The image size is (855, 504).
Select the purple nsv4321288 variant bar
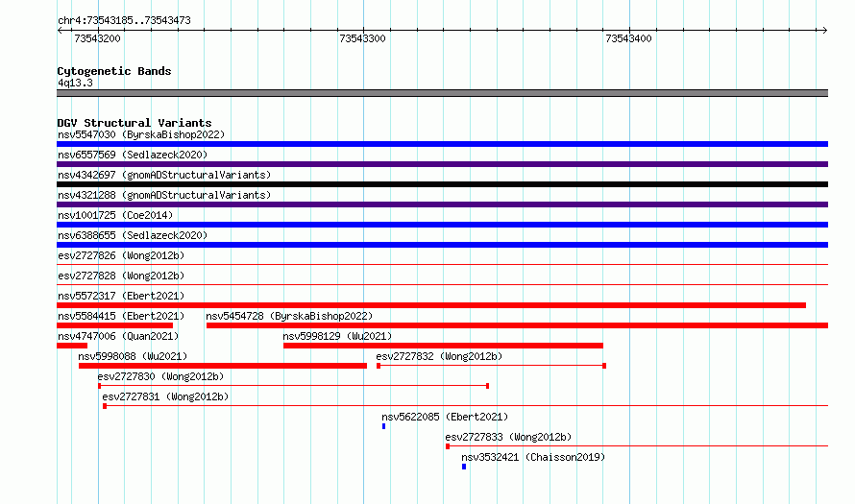442,204
